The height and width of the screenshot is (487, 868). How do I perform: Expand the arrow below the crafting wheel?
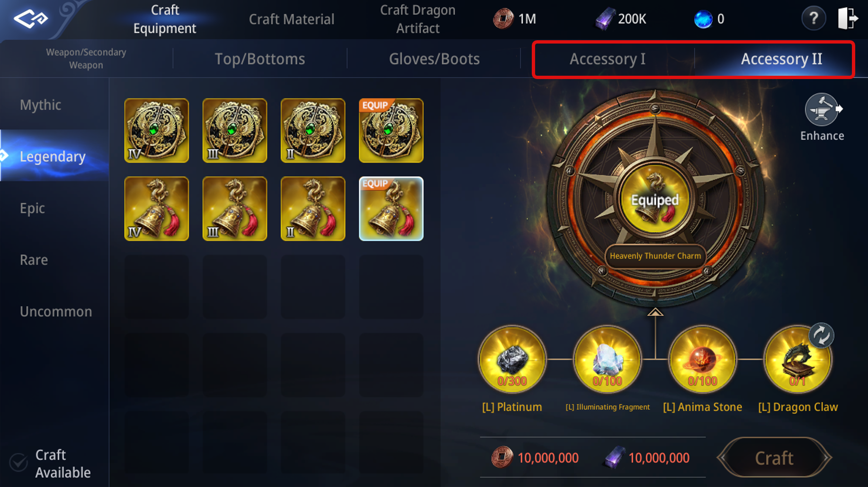click(655, 312)
